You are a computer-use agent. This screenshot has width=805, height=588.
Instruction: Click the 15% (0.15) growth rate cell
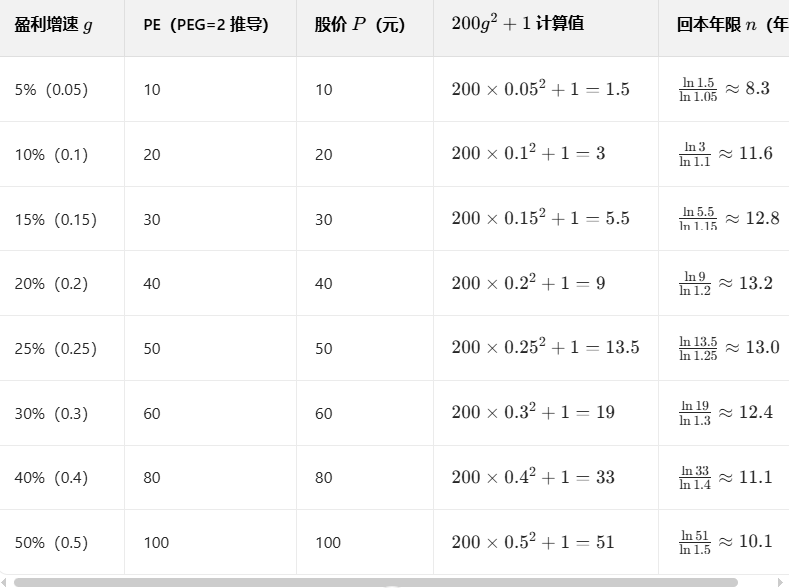pos(55,219)
